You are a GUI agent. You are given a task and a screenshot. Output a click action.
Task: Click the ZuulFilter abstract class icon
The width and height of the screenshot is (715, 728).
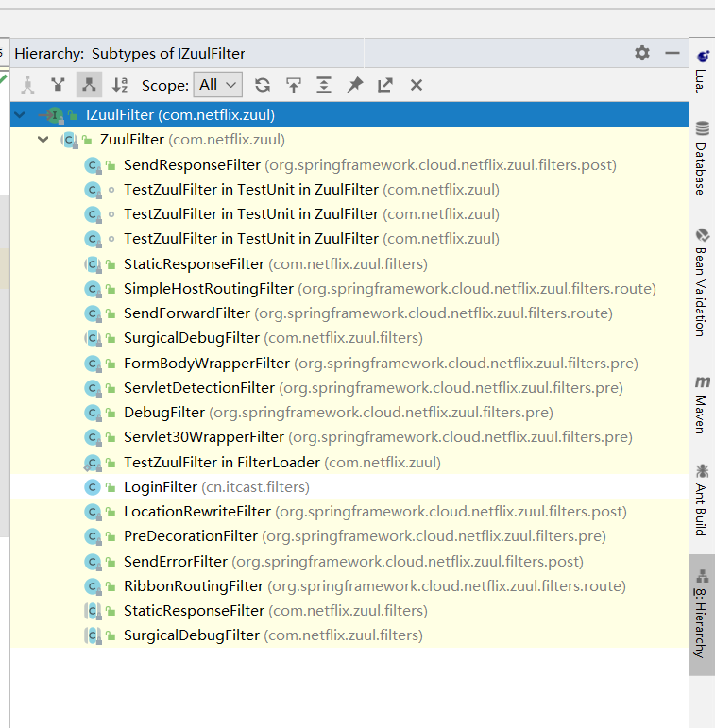(69, 140)
